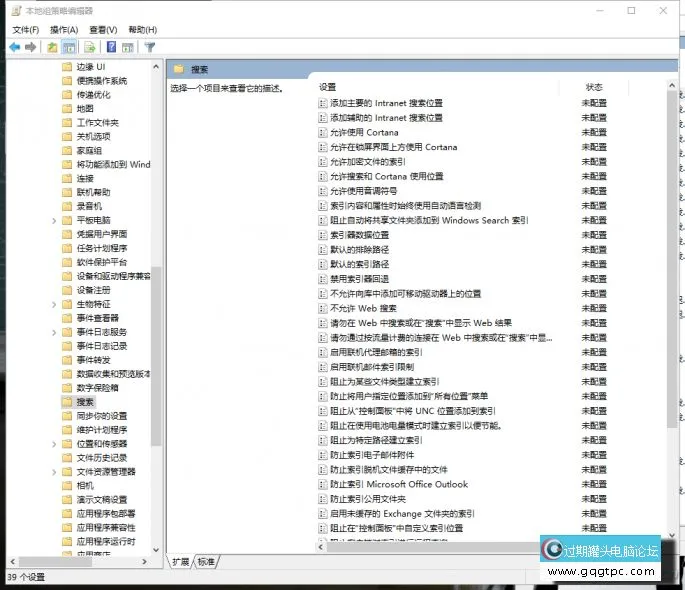Screen dimensions: 685x590
Task: Click the 状态 column header
Action: pyautogui.click(x=594, y=87)
